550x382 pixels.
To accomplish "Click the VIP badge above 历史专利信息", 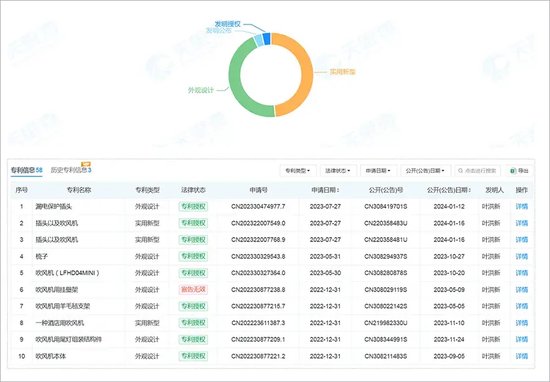I will 86,164.
